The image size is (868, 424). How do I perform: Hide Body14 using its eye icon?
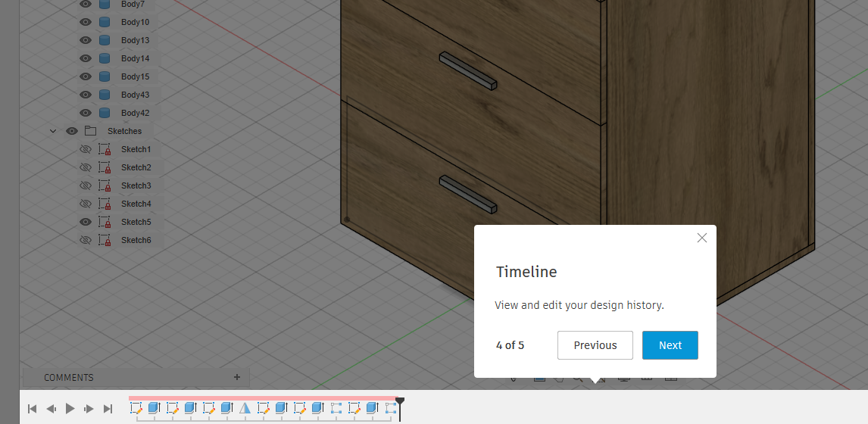[x=86, y=58]
